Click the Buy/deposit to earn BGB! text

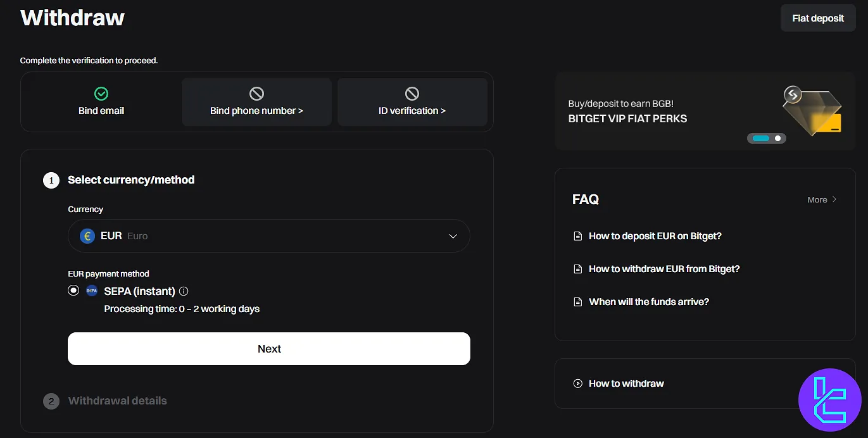point(621,104)
